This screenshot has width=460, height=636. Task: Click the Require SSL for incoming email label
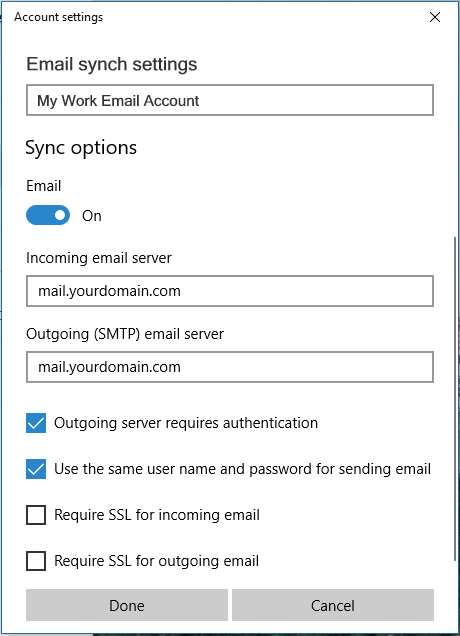click(157, 515)
